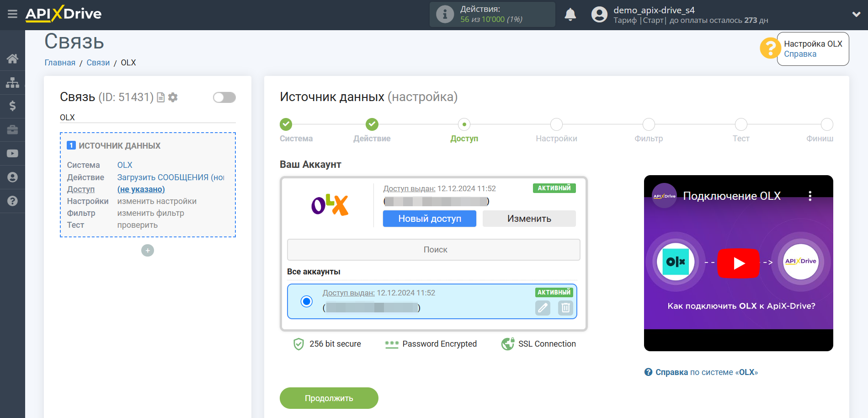Click (не указано) access link
The image size is (868, 418).
[x=141, y=189]
